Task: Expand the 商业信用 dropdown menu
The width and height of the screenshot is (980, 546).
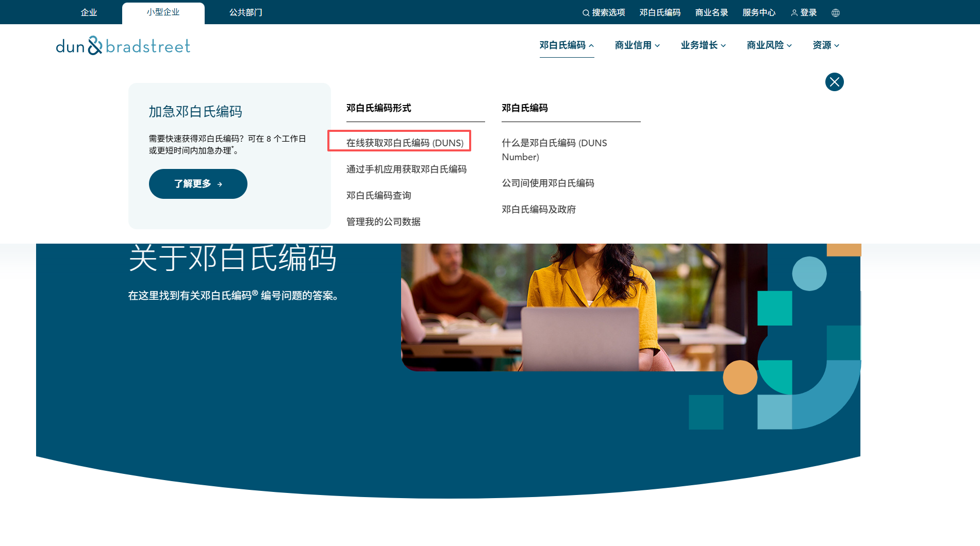Action: pos(637,45)
